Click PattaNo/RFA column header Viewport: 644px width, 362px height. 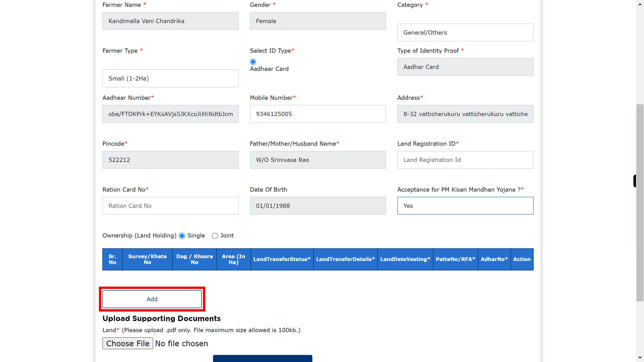tap(455, 259)
